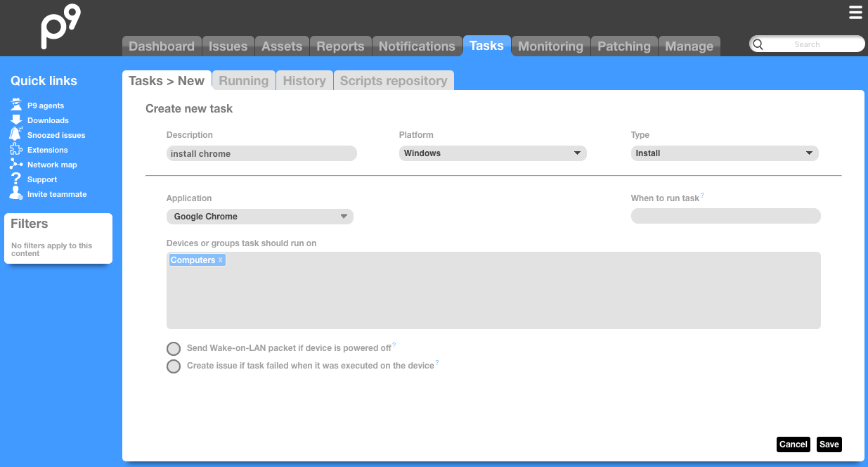Click the P9 agents spy icon
The width and height of the screenshot is (868, 467).
[16, 105]
